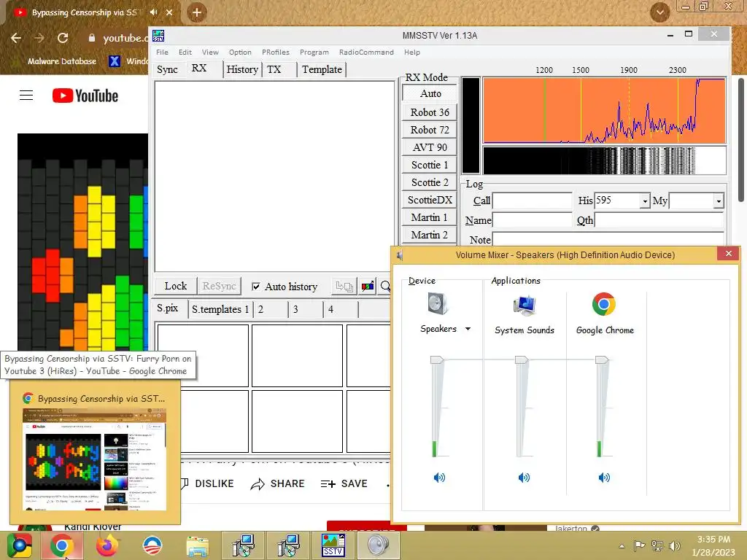Select ScottieDX RX mode
The width and height of the screenshot is (747, 560).
430,200
